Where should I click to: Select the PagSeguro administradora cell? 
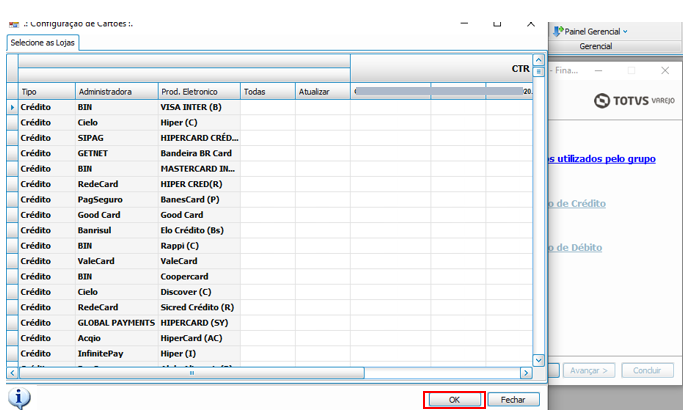pyautogui.click(x=117, y=200)
